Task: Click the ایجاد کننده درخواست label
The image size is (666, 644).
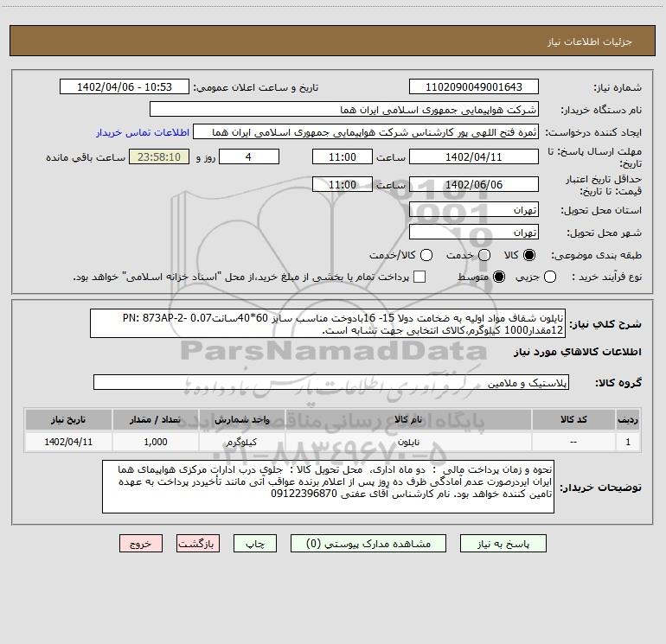Action: click(x=593, y=132)
